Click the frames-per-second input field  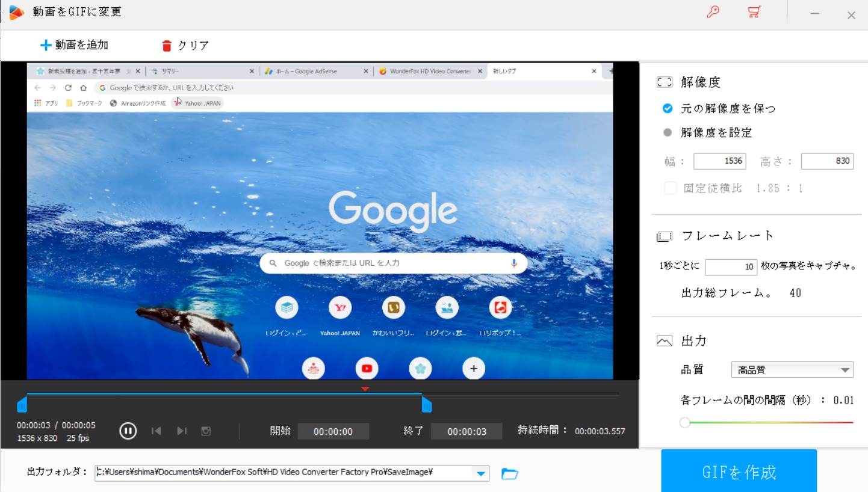pos(730,266)
